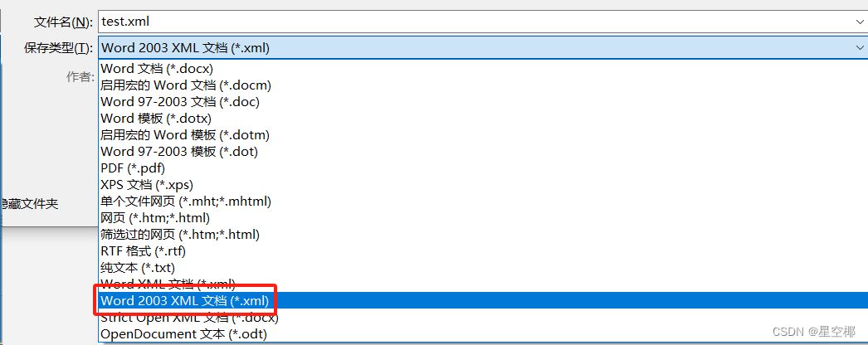This screenshot has width=868, height=345.
Task: Choose 启用宏的 Word 模板 (*.dotm)
Action: tap(483, 135)
